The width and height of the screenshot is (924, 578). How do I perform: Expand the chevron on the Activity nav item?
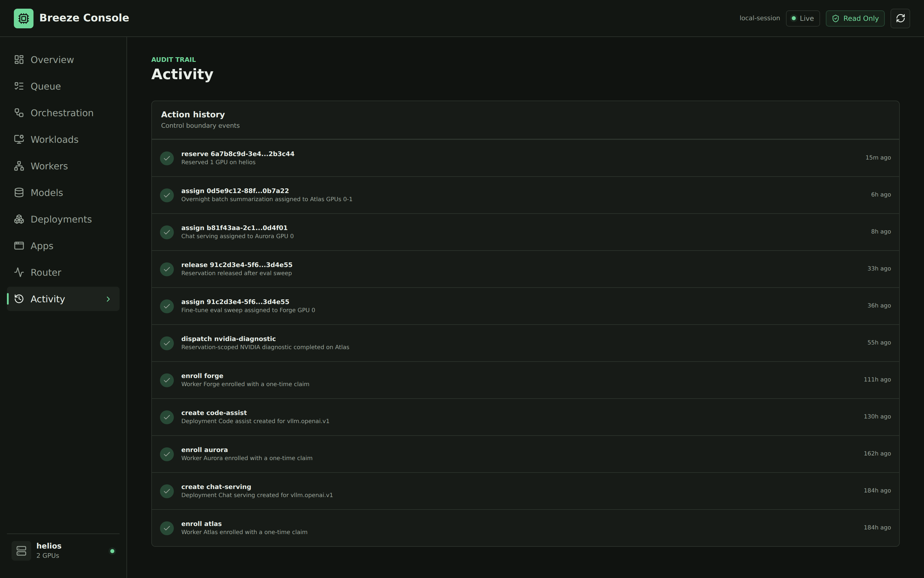[x=108, y=299]
